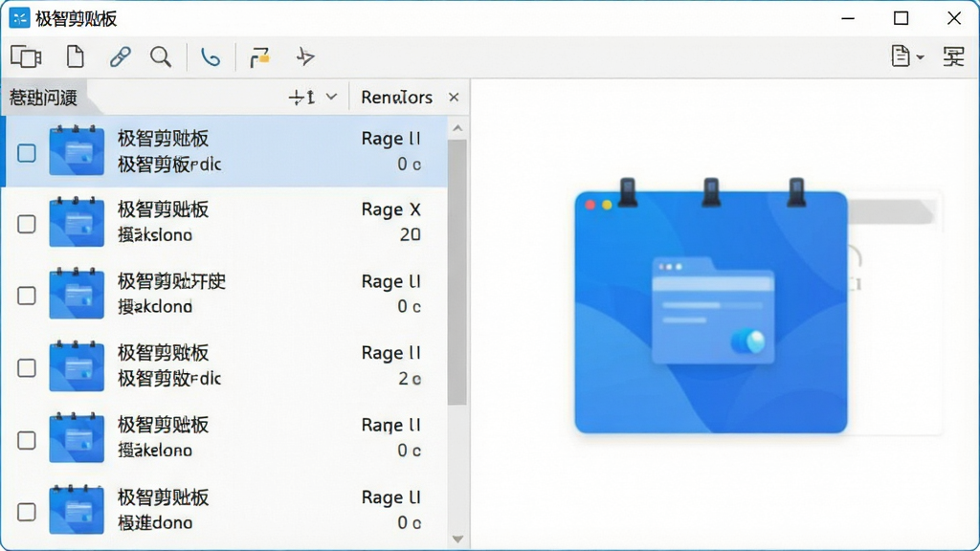The width and height of the screenshot is (980, 551).
Task: Click the thumbnail in the "akelono" row
Action: click(x=77, y=437)
